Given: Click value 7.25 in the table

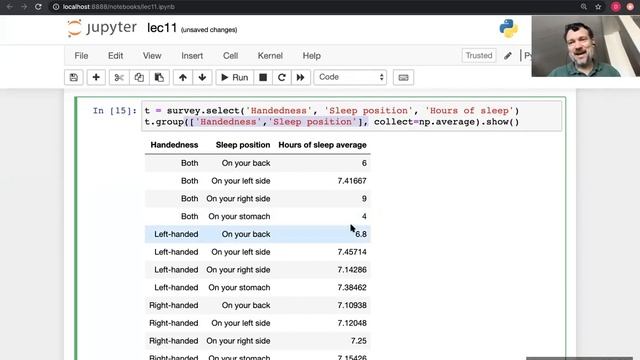Looking at the screenshot, I should point(358,341).
